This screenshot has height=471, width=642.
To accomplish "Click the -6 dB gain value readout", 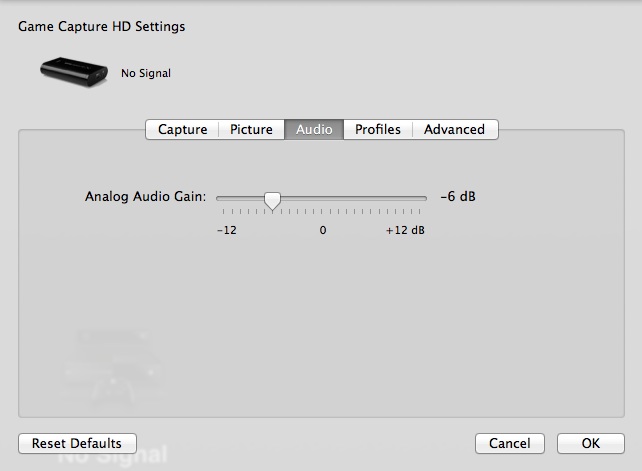I will (457, 196).
